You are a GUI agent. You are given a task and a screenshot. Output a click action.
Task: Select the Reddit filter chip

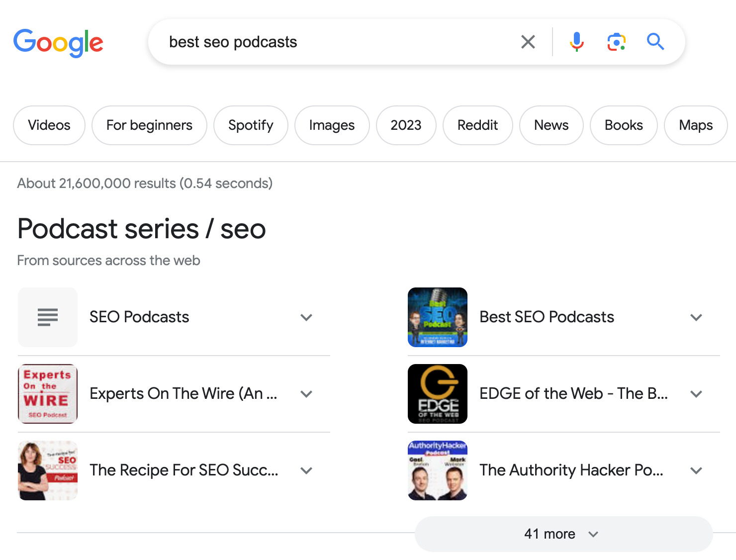(477, 125)
